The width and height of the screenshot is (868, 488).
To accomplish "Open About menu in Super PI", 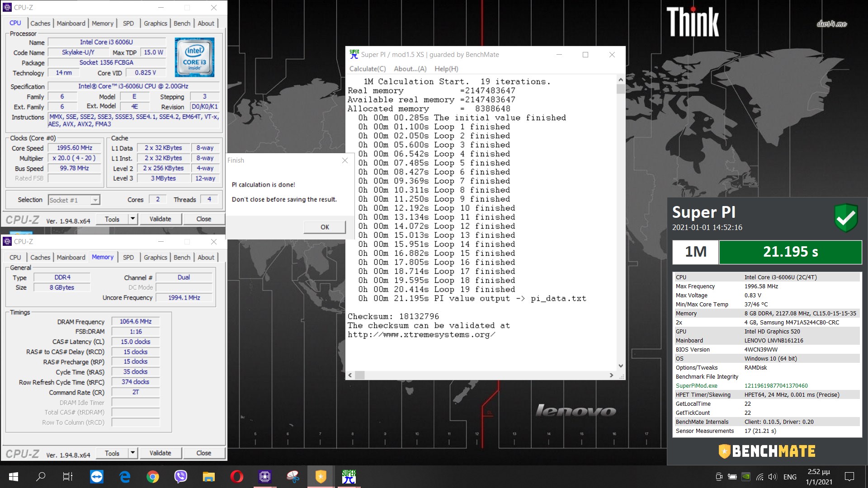I will (410, 69).
